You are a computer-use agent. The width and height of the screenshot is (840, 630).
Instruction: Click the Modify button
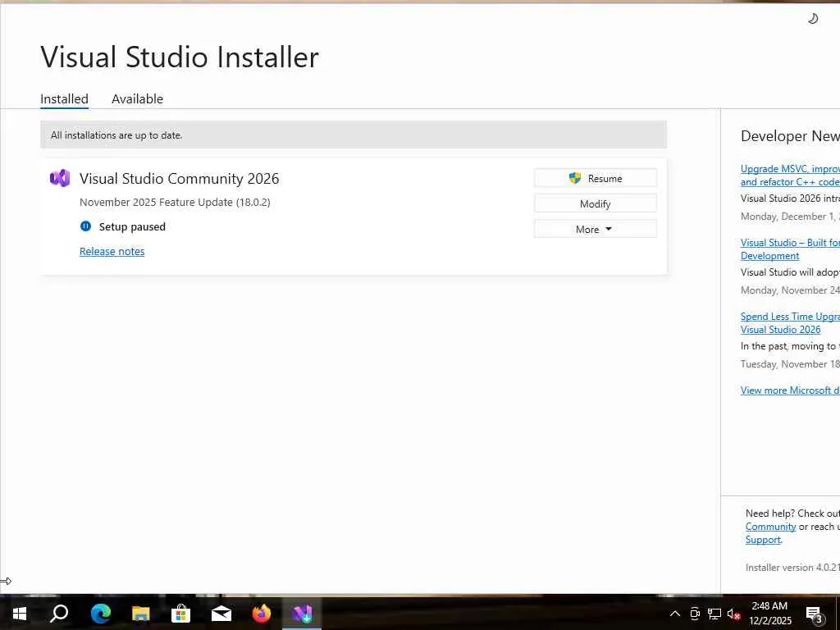(x=596, y=204)
